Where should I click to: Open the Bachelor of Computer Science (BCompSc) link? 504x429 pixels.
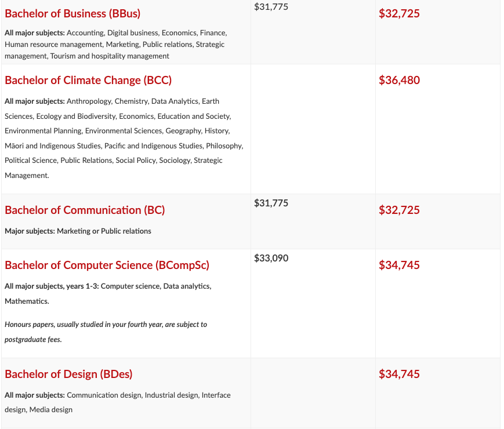[107, 265]
